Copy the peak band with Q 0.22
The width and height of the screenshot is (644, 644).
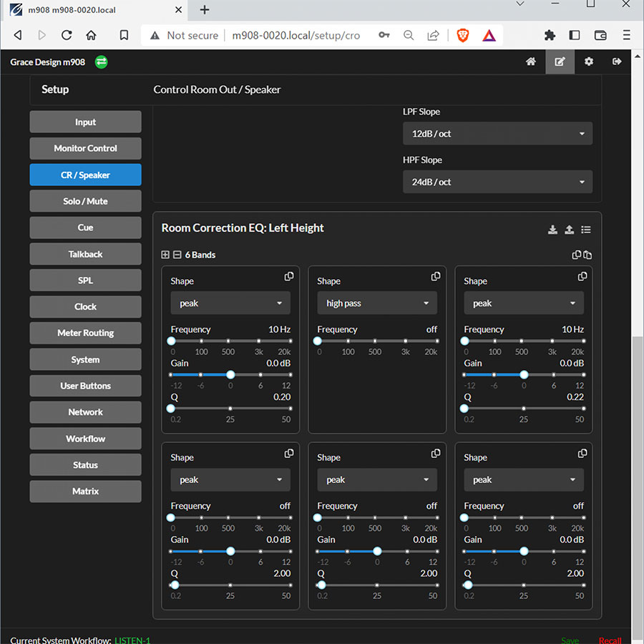(x=582, y=276)
